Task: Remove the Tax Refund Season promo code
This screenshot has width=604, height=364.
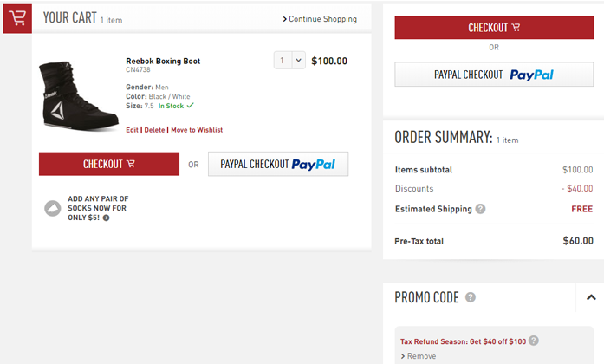Action: coord(421,356)
